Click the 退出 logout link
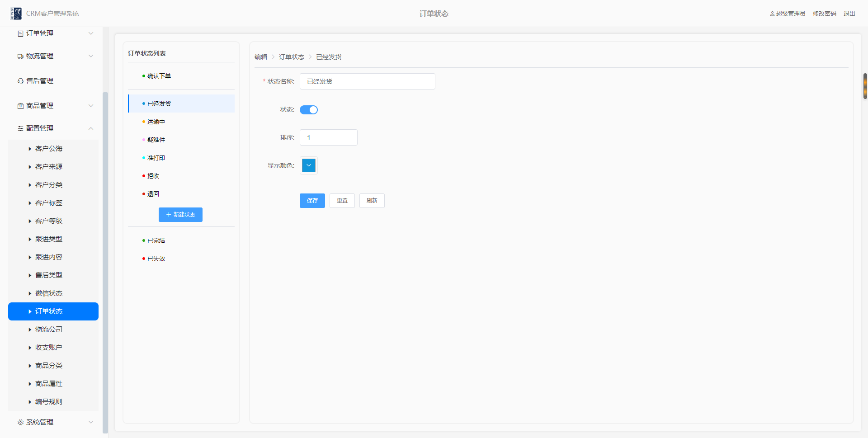Viewport: 868px width, 438px height. point(849,14)
